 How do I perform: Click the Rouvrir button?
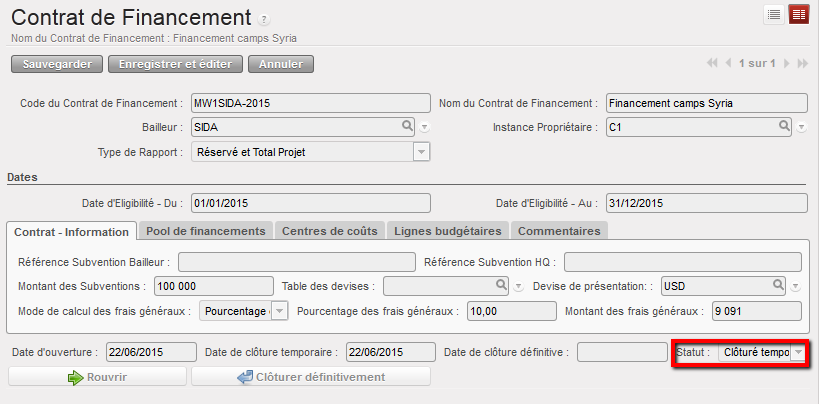pyautogui.click(x=96, y=377)
